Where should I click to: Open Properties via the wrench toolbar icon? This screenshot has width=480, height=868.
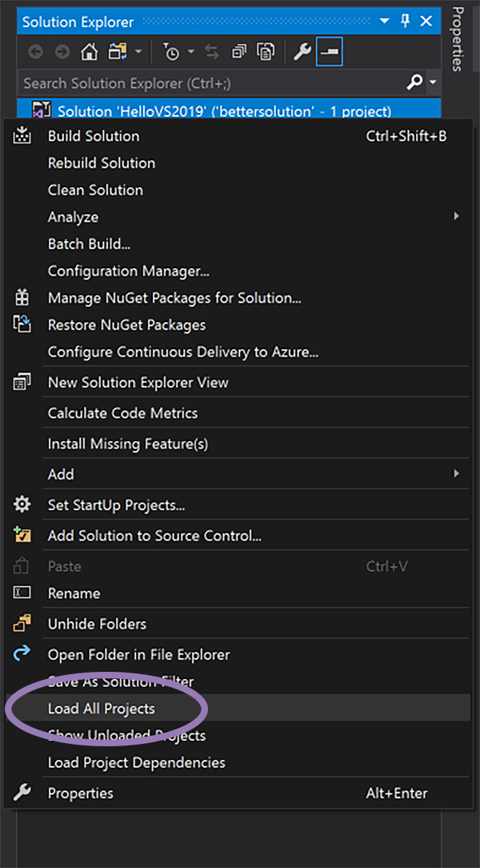[x=302, y=53]
